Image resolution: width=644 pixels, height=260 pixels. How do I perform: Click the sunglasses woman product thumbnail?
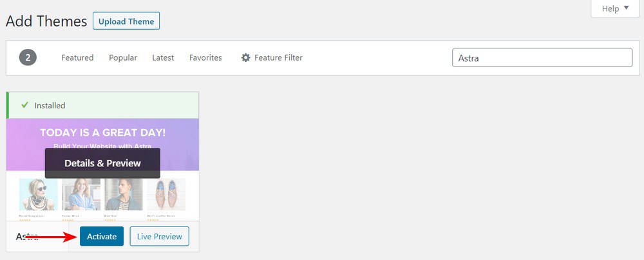38,194
